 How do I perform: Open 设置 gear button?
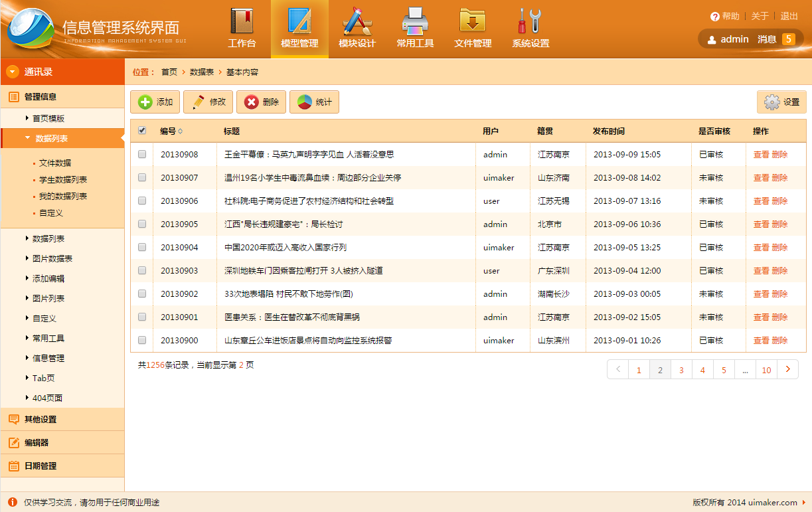tap(781, 102)
